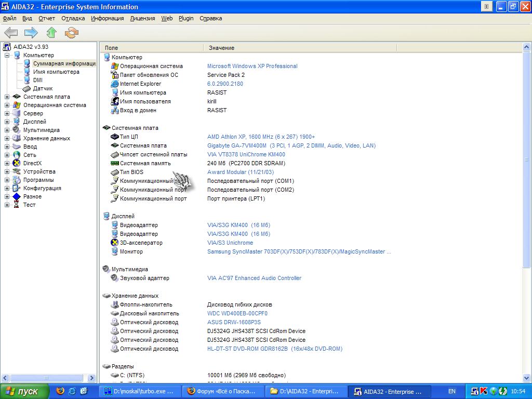This screenshot has width=532, height=399.
Task: Expand the Мультимедиа tree node
Action: point(7,130)
